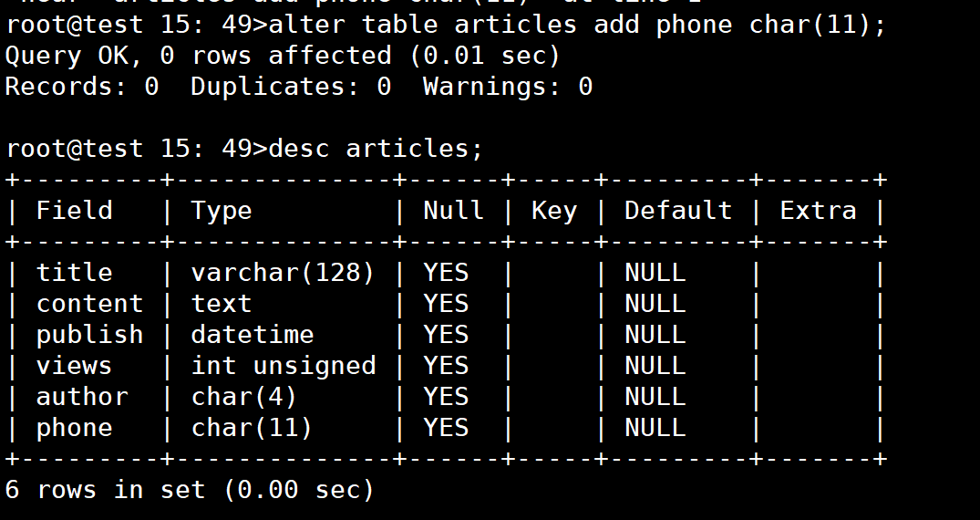980x520 pixels.
Task: Click the 'title' field name
Action: click(x=75, y=273)
